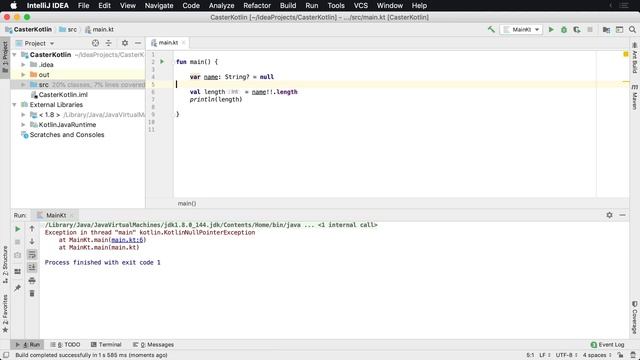This screenshot has width=640, height=360.
Task: Click the toolbar Stop icon
Action: coord(590,29)
